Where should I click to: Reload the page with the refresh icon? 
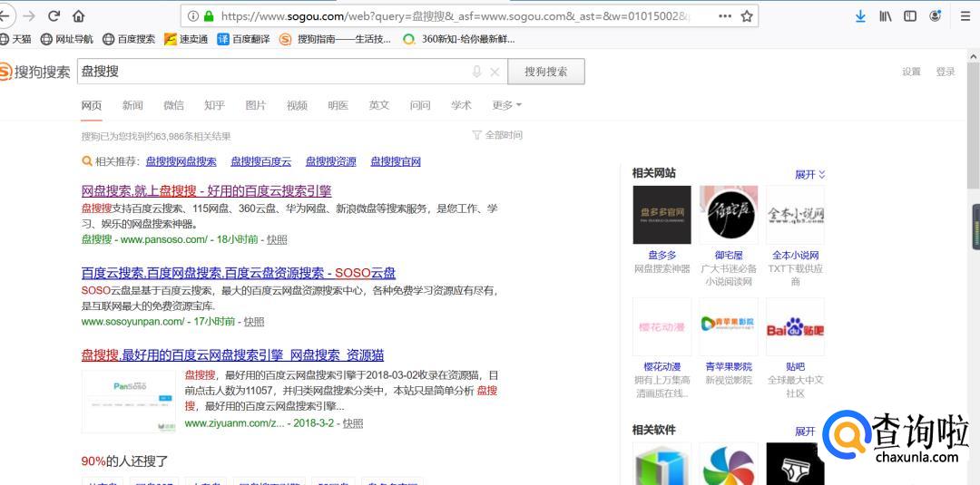(54, 16)
